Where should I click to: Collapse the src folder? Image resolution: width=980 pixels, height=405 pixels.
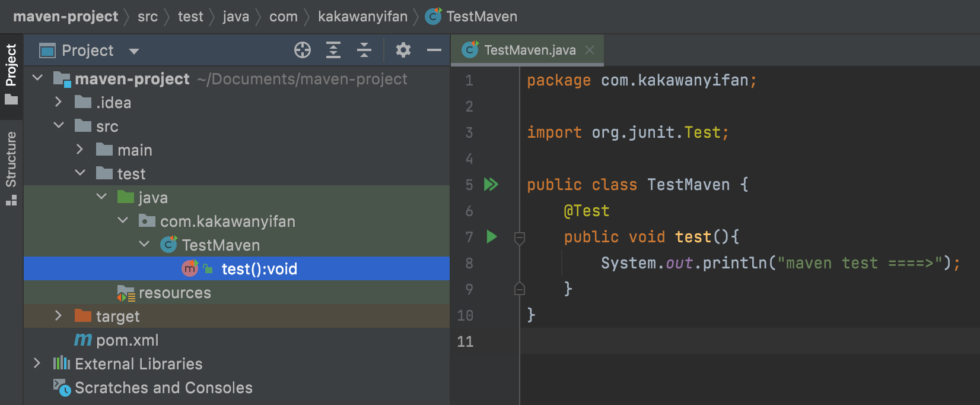point(59,126)
